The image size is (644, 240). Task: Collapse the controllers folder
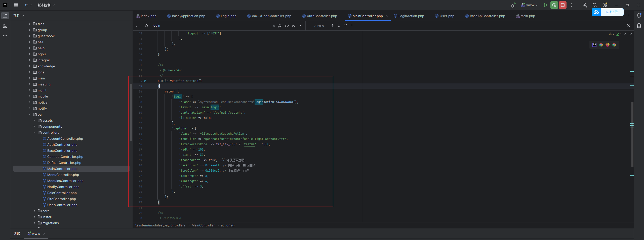click(x=34, y=132)
